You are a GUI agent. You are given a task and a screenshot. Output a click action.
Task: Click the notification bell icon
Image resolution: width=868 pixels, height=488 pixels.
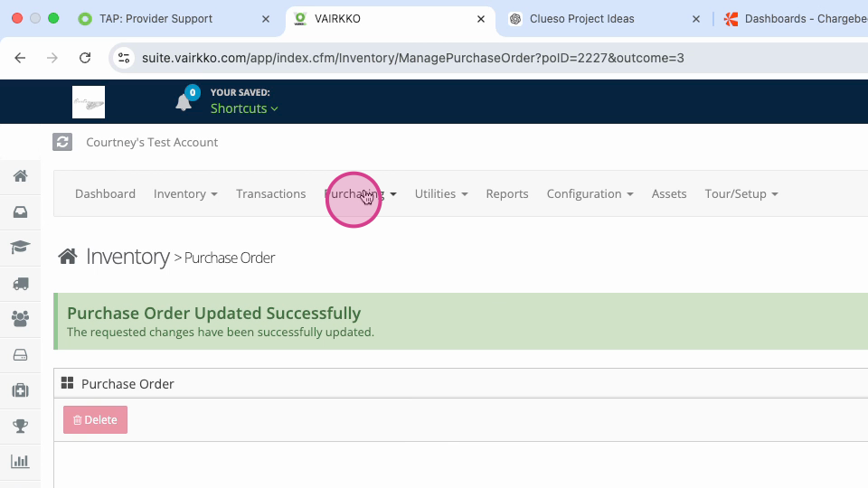coord(184,102)
